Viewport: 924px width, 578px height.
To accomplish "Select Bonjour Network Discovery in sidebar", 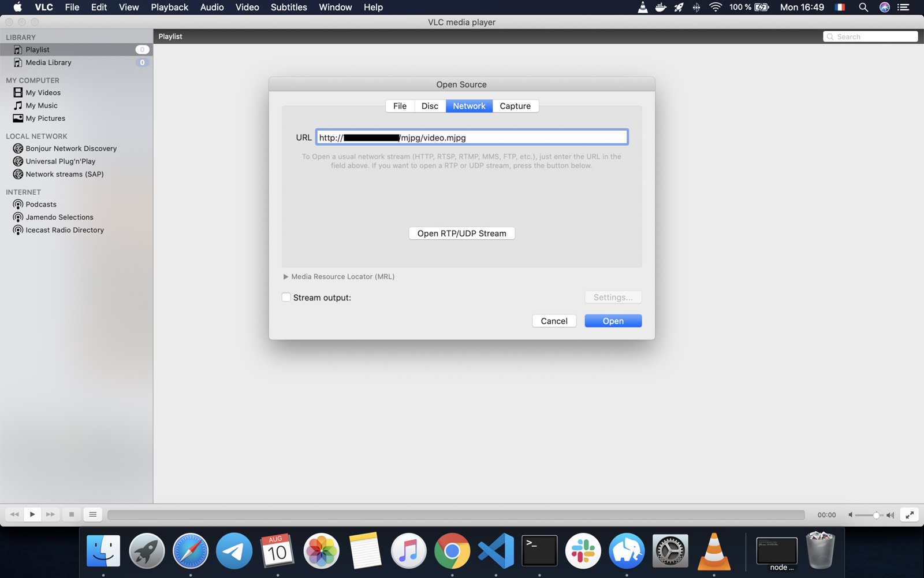I will 70,149.
